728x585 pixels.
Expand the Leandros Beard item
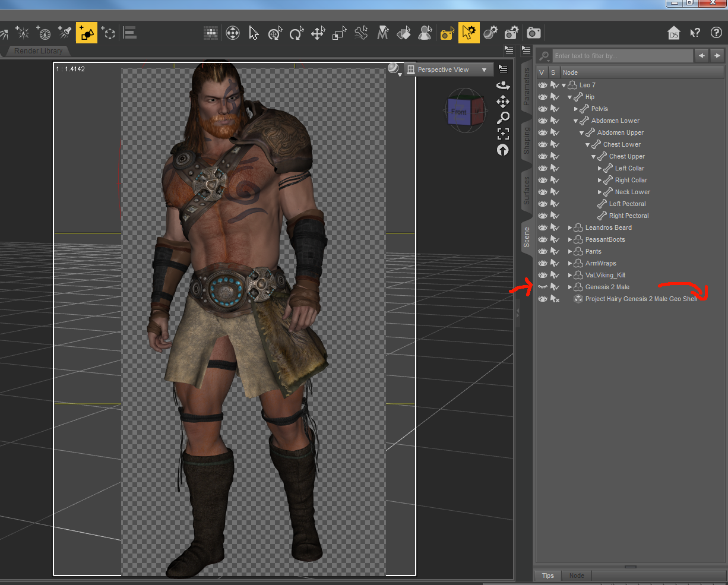(x=570, y=228)
